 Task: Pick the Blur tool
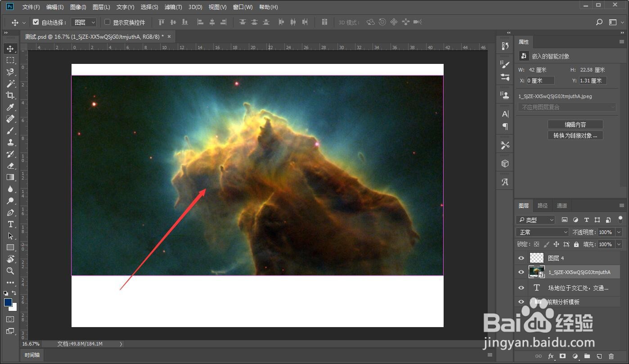coord(10,189)
